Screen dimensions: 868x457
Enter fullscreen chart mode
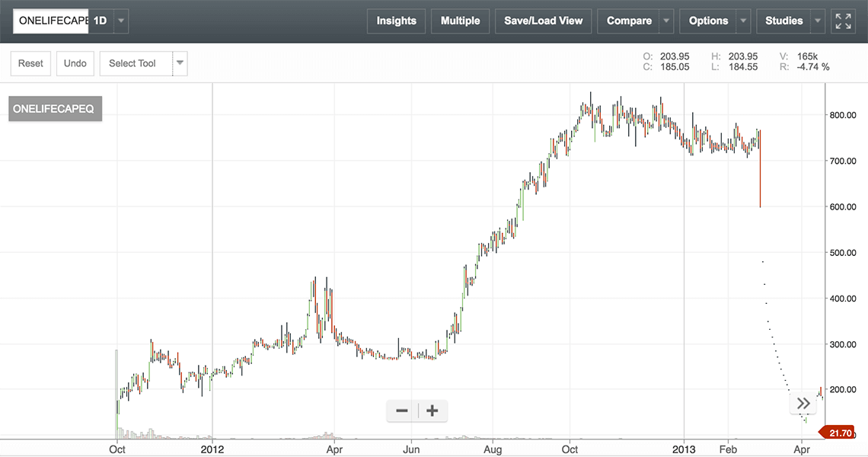coord(843,21)
